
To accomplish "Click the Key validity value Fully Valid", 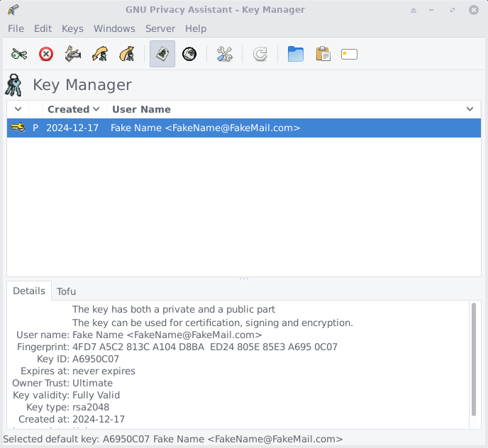I will tap(96, 395).
